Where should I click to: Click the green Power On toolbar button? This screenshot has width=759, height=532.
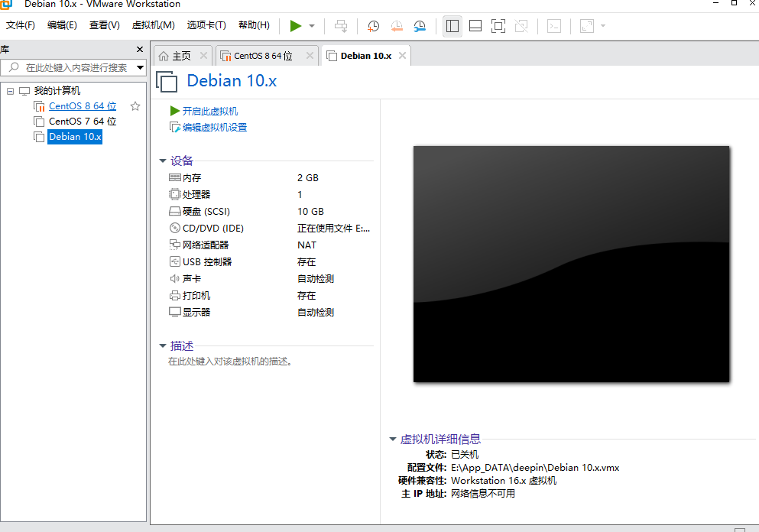point(296,26)
